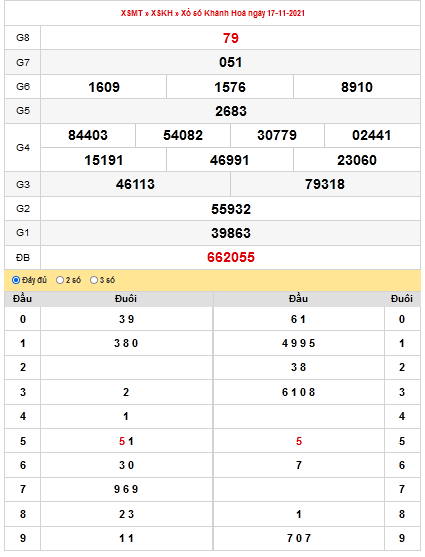Viewport: 425px width, 557px height.
Task: Click the G1 number 39863
Action: pyautogui.click(x=231, y=233)
